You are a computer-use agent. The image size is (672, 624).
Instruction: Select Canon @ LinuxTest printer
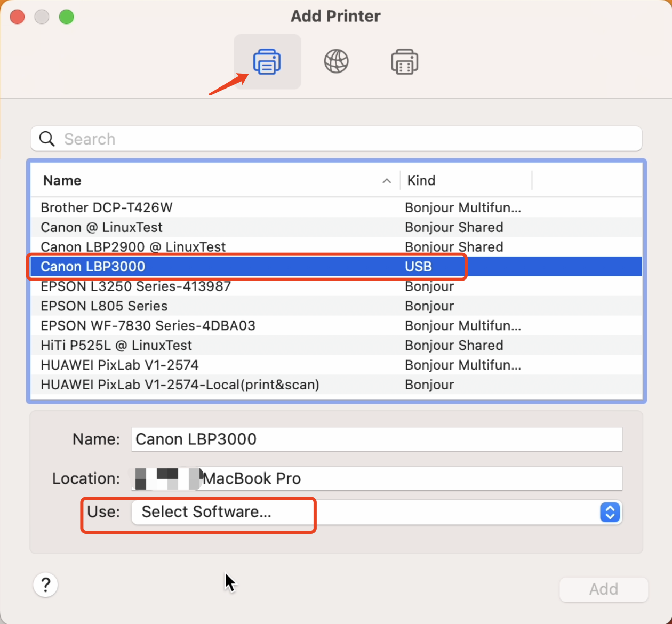tap(101, 227)
